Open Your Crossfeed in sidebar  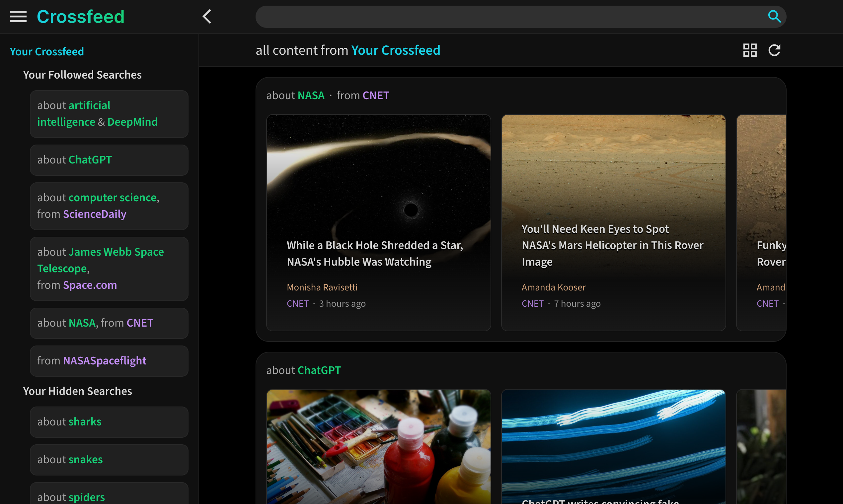pos(47,51)
